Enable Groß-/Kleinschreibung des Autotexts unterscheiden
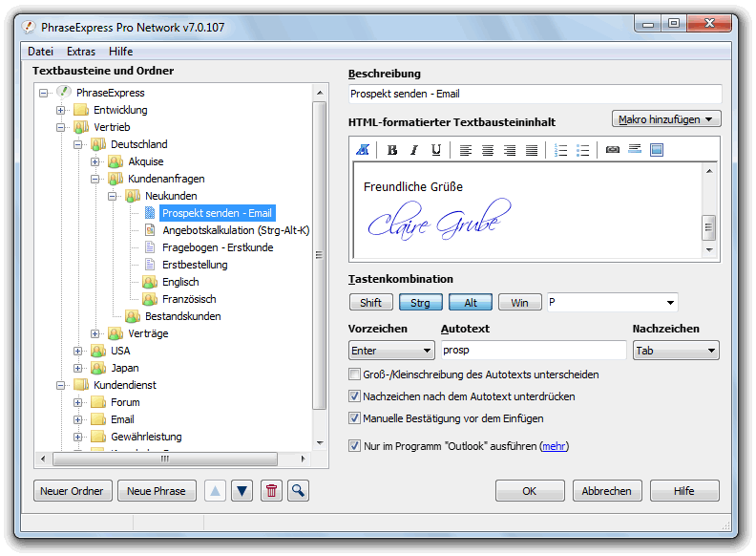 354,374
